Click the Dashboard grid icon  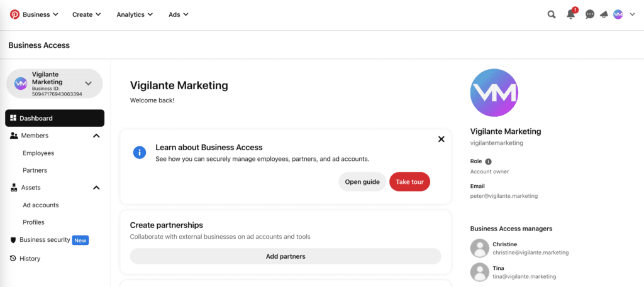[13, 118]
